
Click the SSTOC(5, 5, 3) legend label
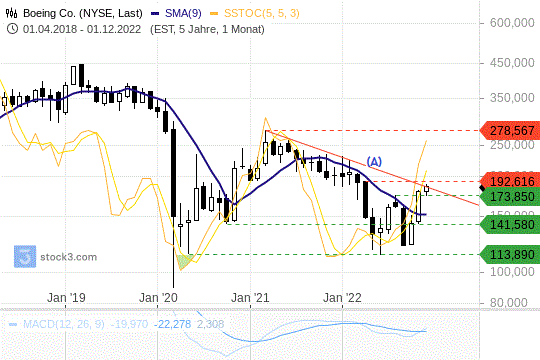coord(262,13)
